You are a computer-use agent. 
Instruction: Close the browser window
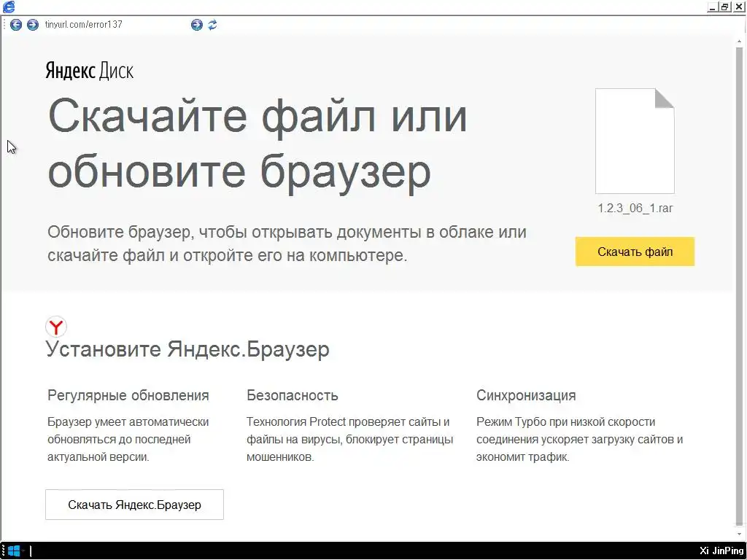[738, 7]
